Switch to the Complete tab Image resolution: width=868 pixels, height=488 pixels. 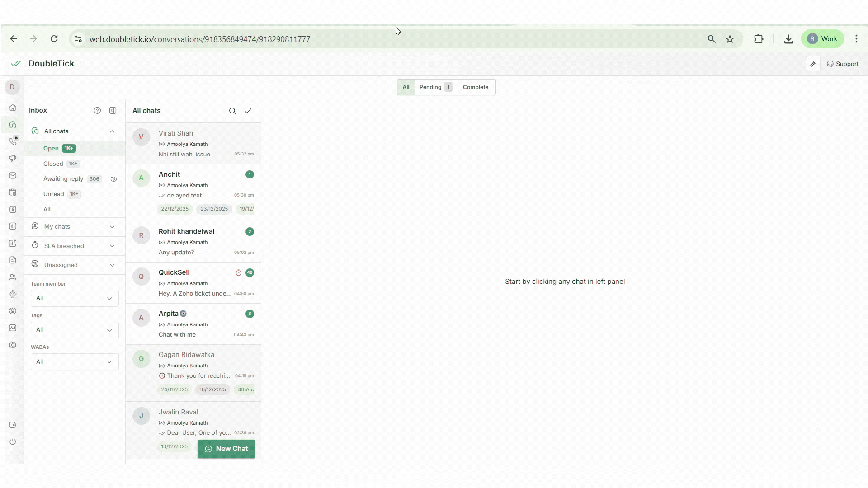(475, 87)
